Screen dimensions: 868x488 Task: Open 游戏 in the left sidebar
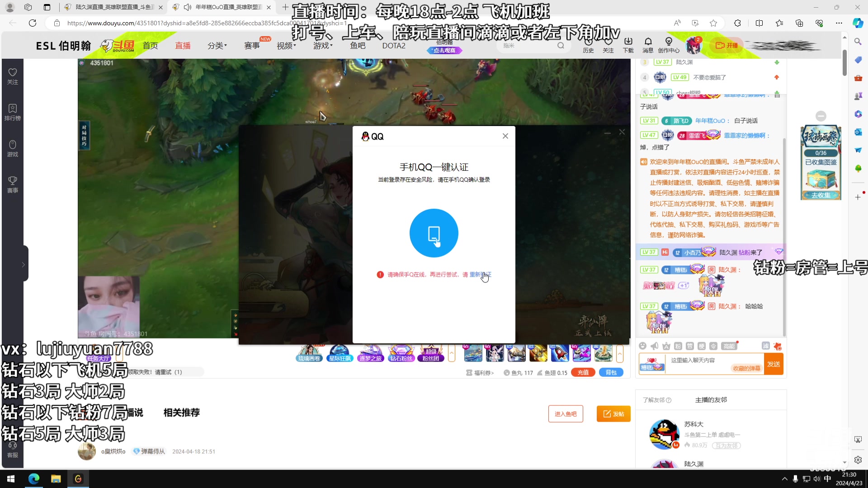click(x=13, y=149)
